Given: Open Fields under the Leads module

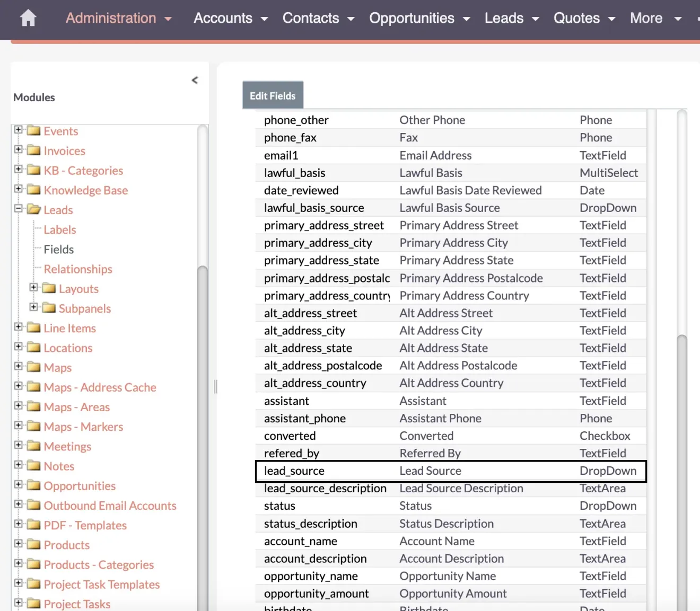Looking at the screenshot, I should (x=58, y=249).
